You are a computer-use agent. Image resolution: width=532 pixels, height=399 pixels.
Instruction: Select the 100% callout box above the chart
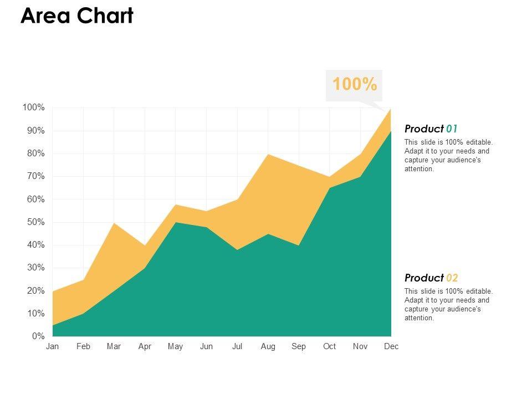354,85
